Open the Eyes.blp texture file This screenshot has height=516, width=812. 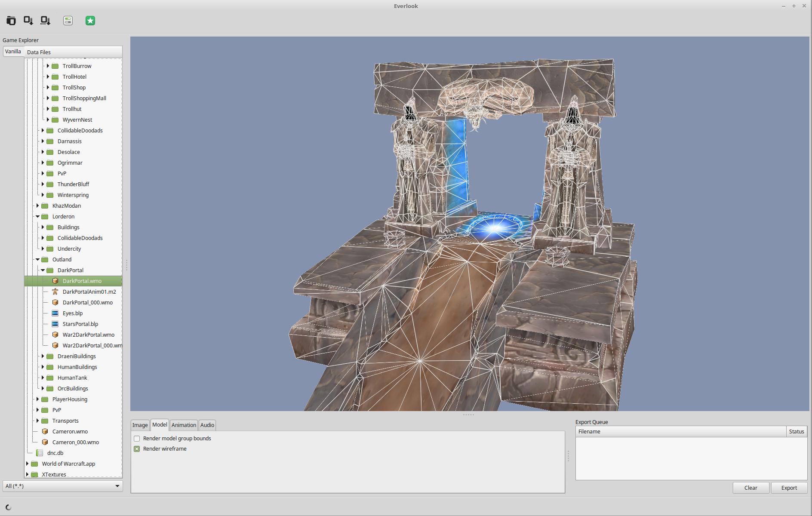pyautogui.click(x=72, y=313)
